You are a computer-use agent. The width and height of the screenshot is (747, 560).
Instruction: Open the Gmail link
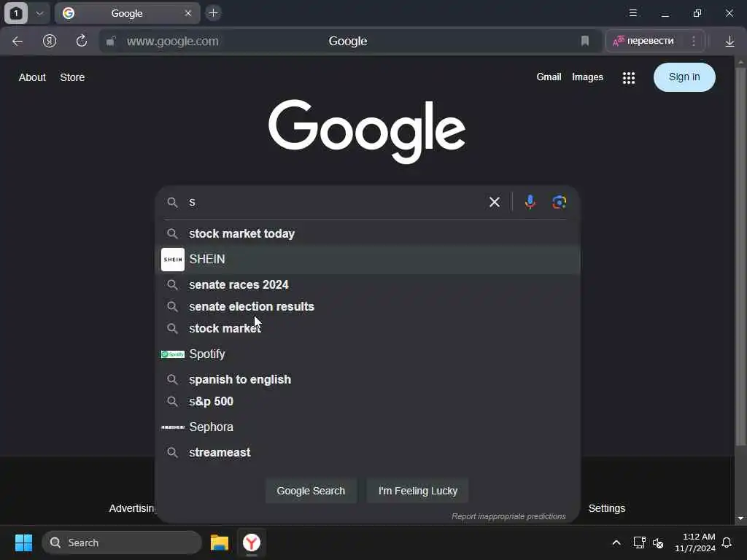[549, 77]
